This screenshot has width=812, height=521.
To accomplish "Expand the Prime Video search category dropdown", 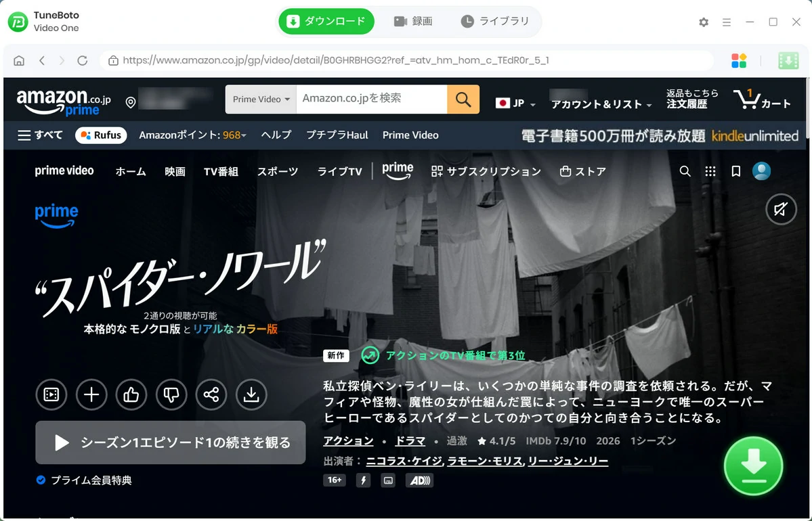I will [261, 99].
